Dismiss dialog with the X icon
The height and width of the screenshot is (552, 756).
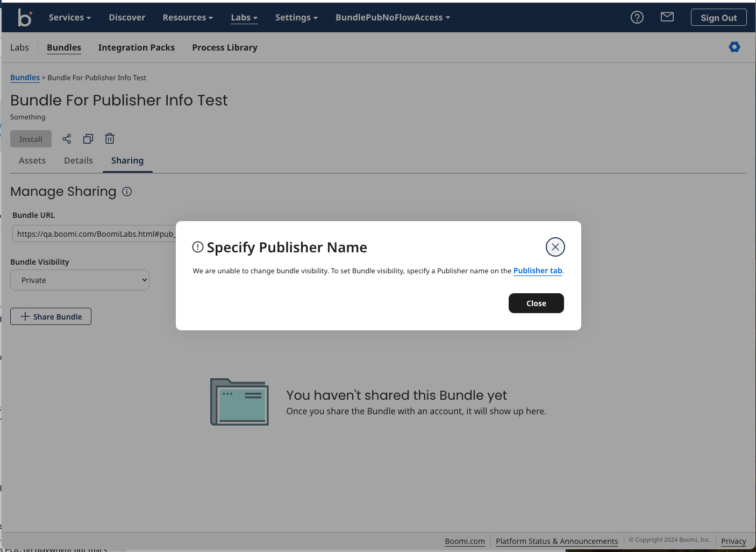[x=555, y=247]
